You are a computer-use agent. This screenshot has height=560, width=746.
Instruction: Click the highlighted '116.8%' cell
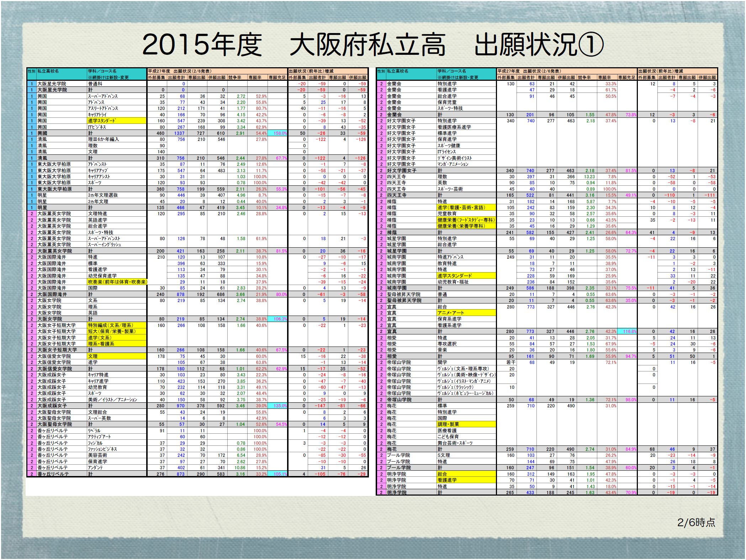point(627,331)
